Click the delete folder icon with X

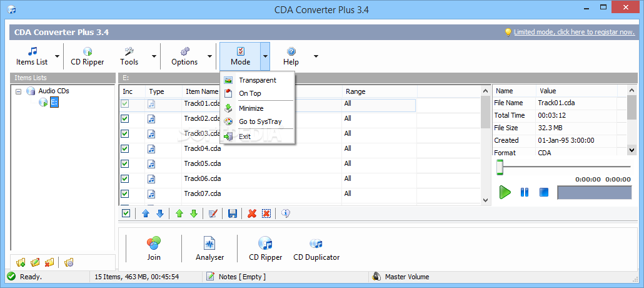coord(49,262)
